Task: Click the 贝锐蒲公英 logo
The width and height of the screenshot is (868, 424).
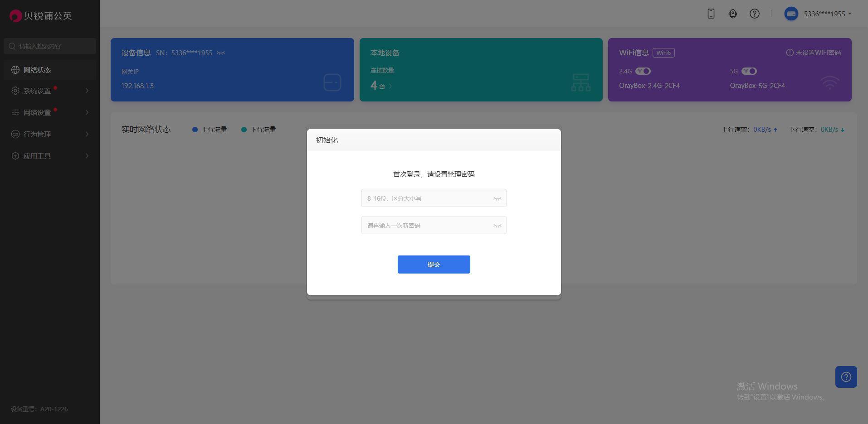Action: coord(41,16)
